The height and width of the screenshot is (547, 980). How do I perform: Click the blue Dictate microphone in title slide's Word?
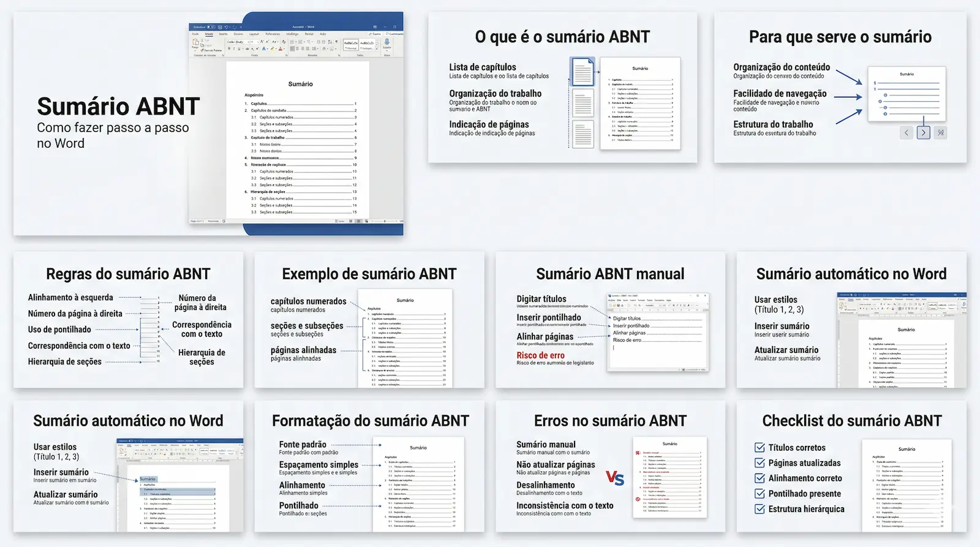tap(386, 42)
